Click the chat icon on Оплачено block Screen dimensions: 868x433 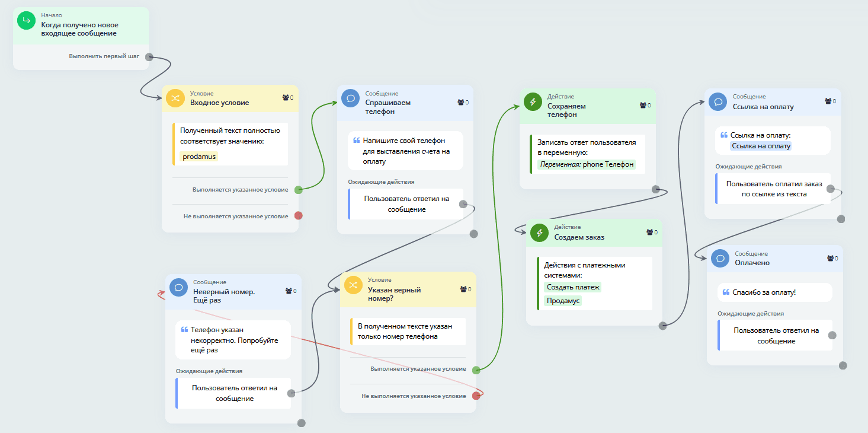click(720, 259)
